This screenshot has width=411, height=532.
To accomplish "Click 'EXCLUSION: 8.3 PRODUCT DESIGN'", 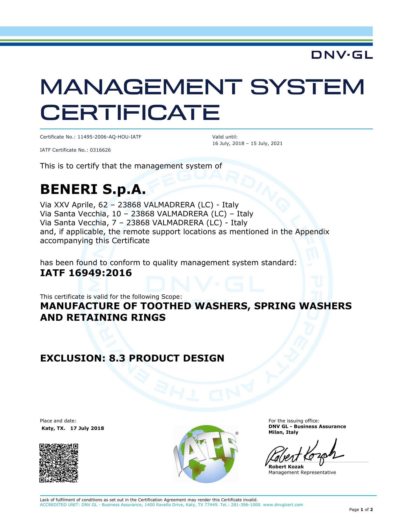I will 132,358.
